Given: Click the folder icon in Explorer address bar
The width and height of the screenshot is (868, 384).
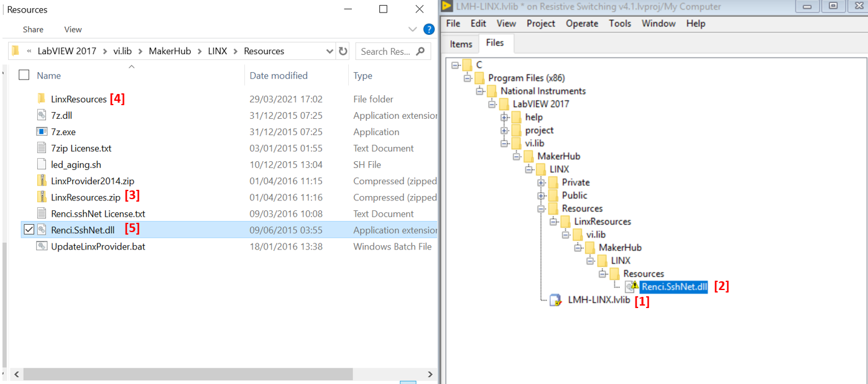Looking at the screenshot, I should (16, 51).
